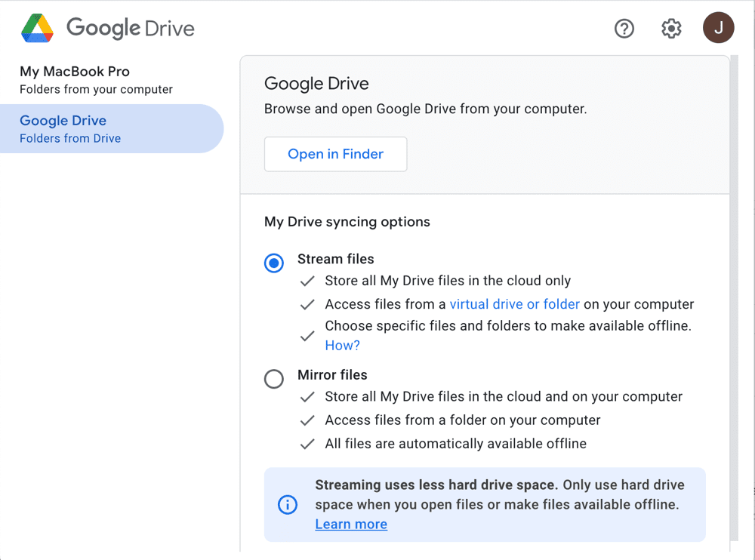The height and width of the screenshot is (560, 755).
Task: Click the How? link under Stream files
Action: [x=342, y=345]
